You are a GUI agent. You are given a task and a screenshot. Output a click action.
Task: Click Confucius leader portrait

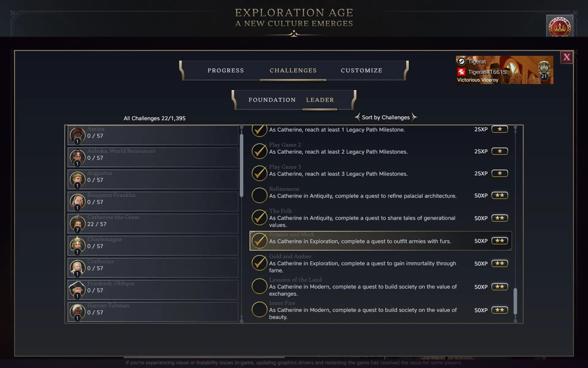[x=77, y=267]
